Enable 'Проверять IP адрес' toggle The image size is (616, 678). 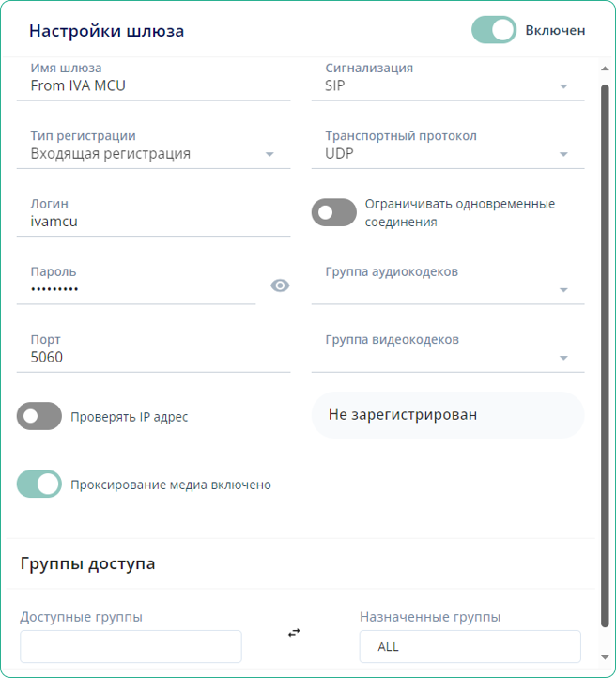pyautogui.click(x=39, y=416)
